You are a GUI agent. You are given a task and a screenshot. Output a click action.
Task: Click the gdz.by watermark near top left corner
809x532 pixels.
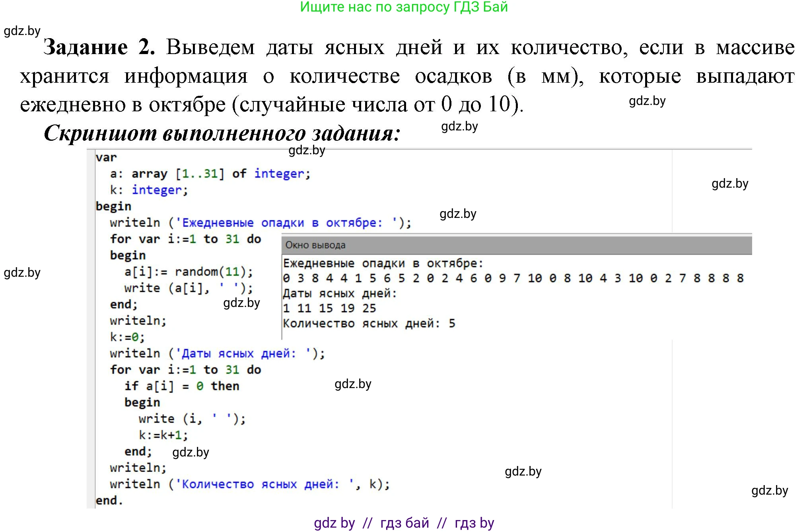[22, 31]
